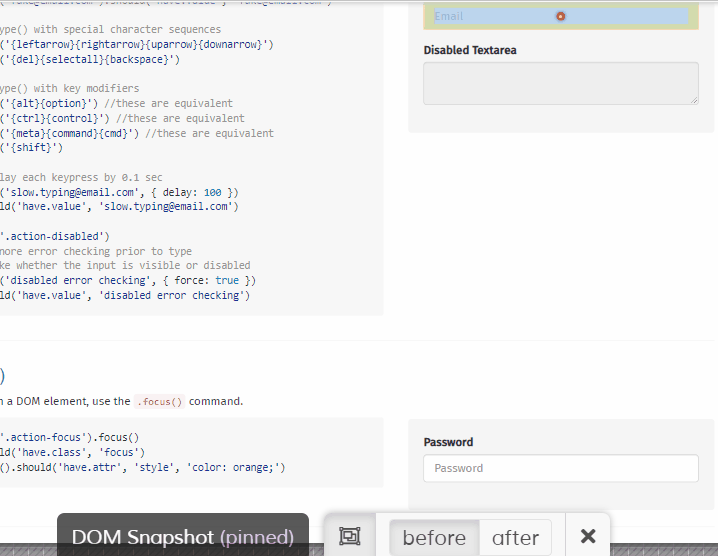The image size is (718, 556).
Task: Grab the Disabled Textarea resize handle
Action: pos(694,100)
